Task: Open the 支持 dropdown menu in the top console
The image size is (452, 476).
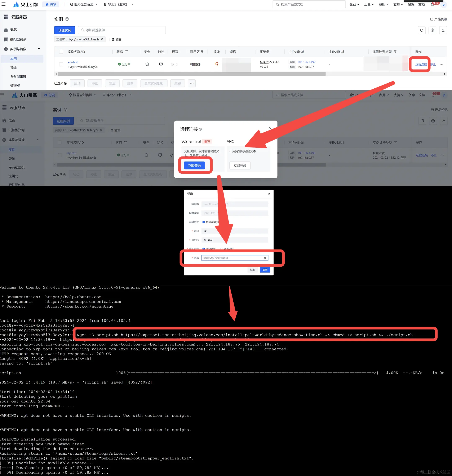Action: point(398,4)
